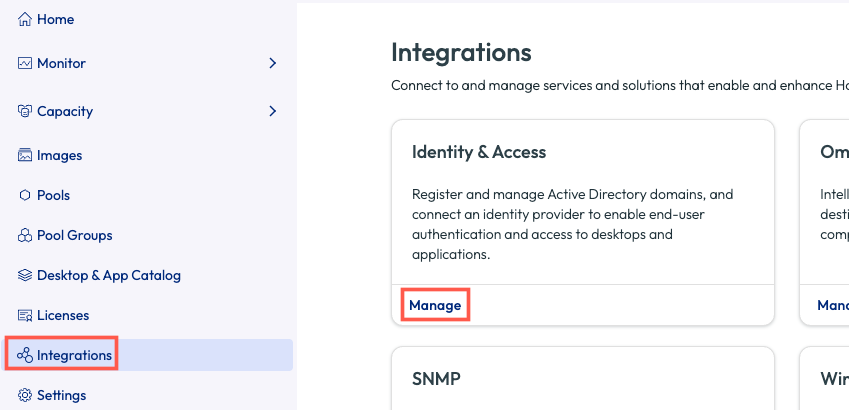Click the Pool Groups cluster icon
This screenshot has width=849, height=410.
coord(26,235)
